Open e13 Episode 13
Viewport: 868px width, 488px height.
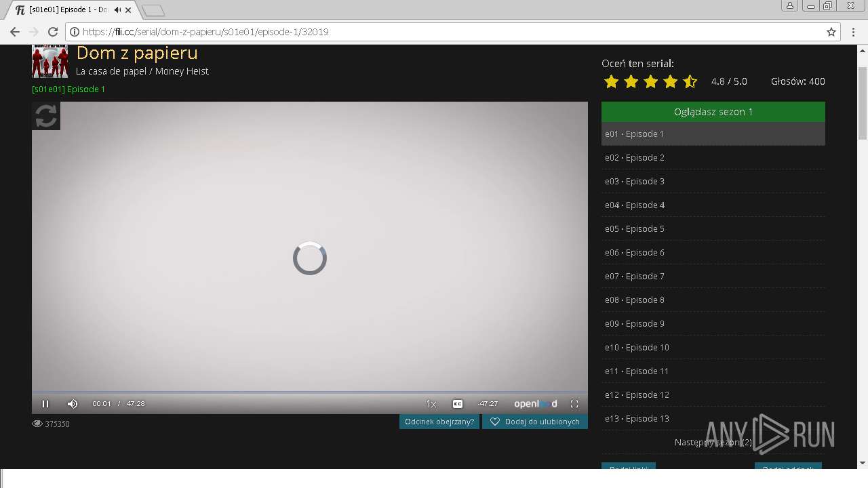tap(713, 419)
